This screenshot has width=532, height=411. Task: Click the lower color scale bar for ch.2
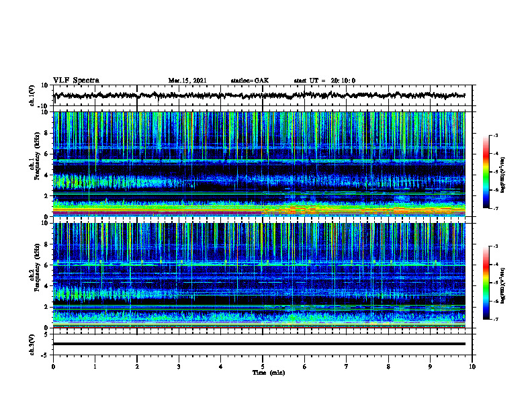tap(486, 283)
